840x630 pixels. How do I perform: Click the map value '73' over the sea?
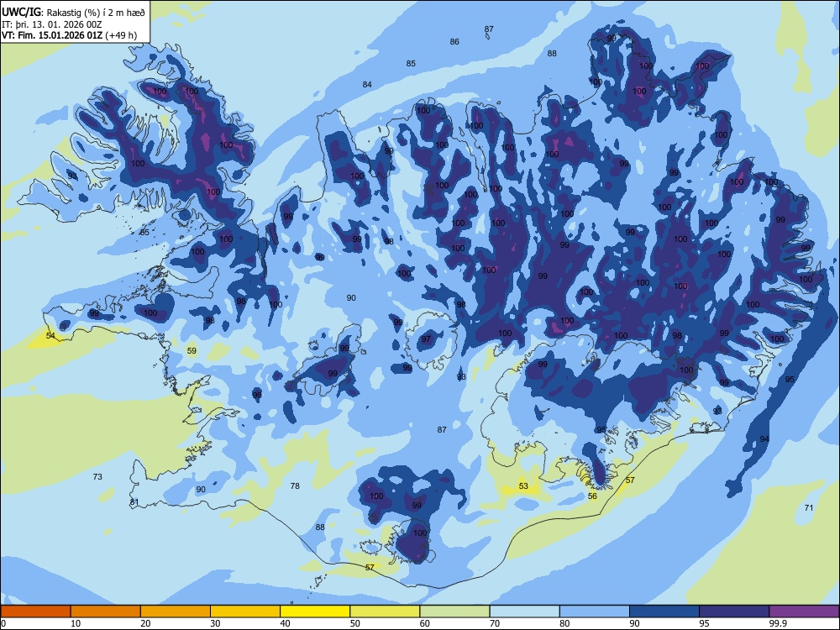click(97, 477)
